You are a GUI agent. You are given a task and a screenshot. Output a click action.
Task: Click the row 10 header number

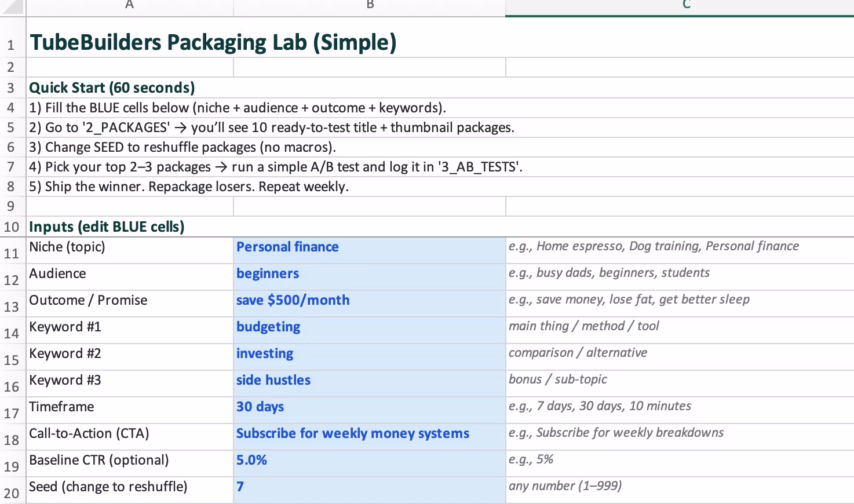click(12, 227)
